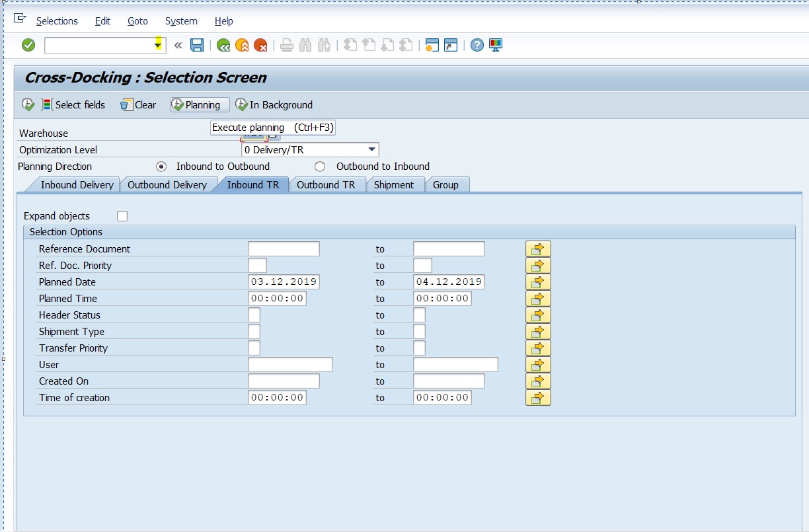Click the Planned Date from field 03.12.2019
Viewport: 809px width, 532px height.
[284, 282]
